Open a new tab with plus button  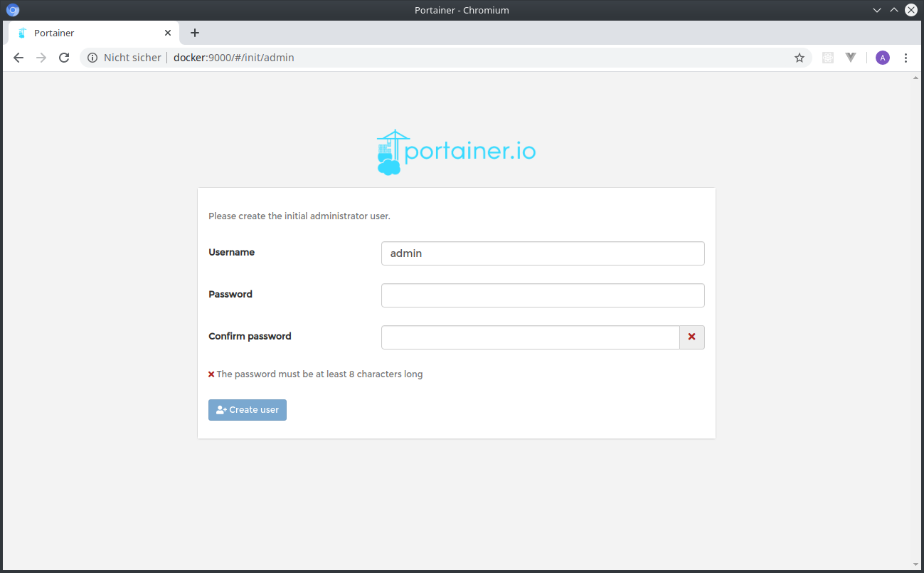(x=195, y=33)
